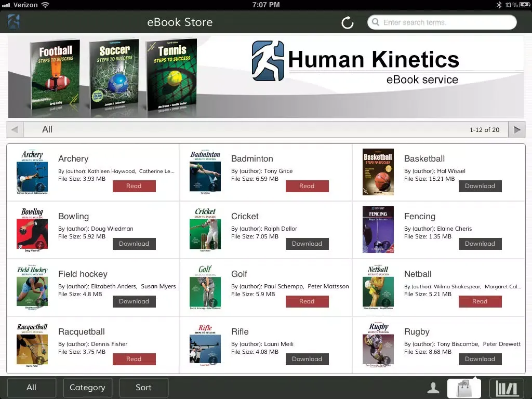Open the Sort options menu
The height and width of the screenshot is (399, 532).
143,388
